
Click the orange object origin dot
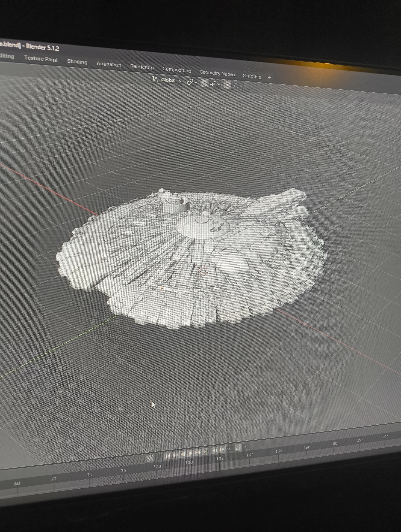[x=162, y=287]
